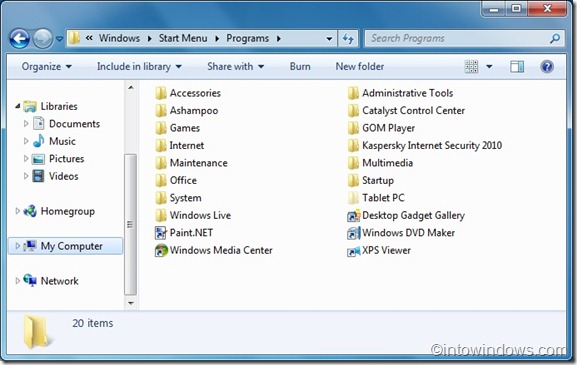Open the recent locations dropdown arrow
577x365 pixels.
pos(59,39)
